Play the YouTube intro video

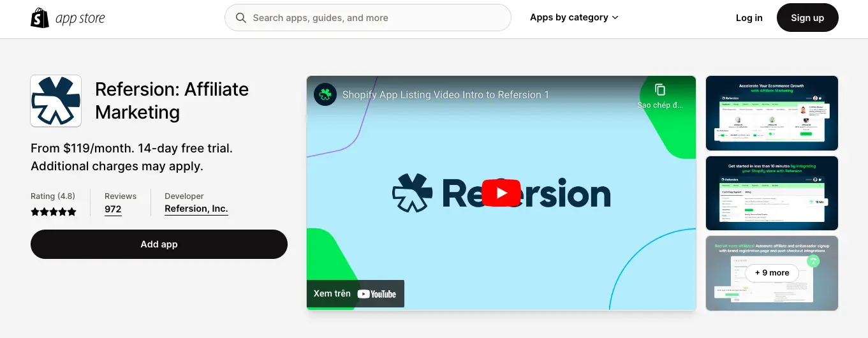tap(501, 193)
